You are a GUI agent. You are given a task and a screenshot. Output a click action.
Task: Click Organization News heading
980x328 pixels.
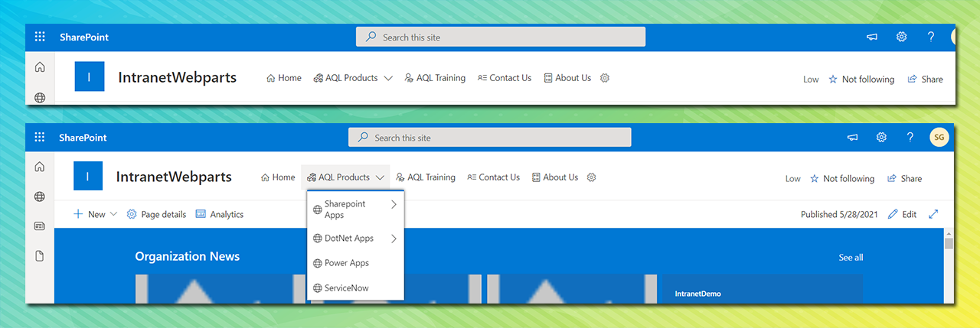tap(188, 256)
